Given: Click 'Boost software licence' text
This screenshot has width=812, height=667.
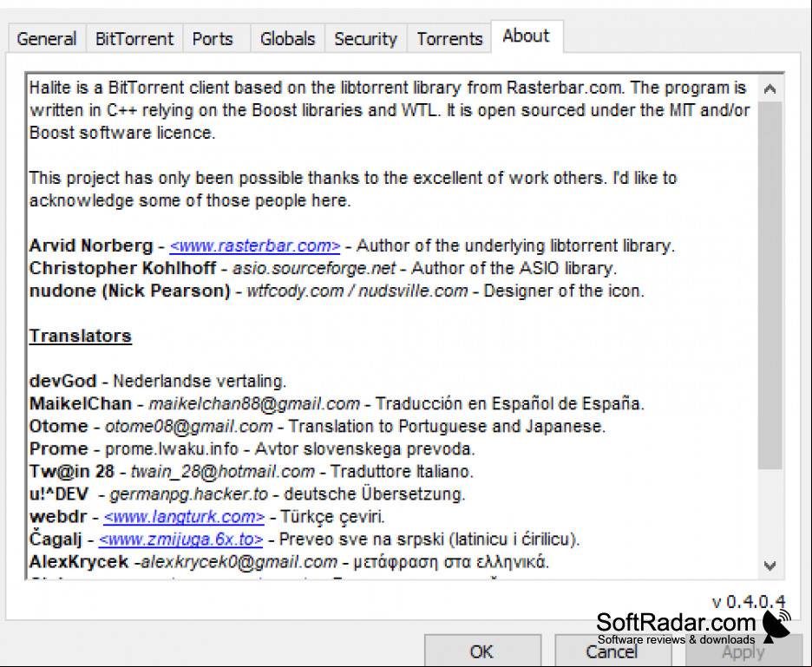Looking at the screenshot, I should (122, 133).
